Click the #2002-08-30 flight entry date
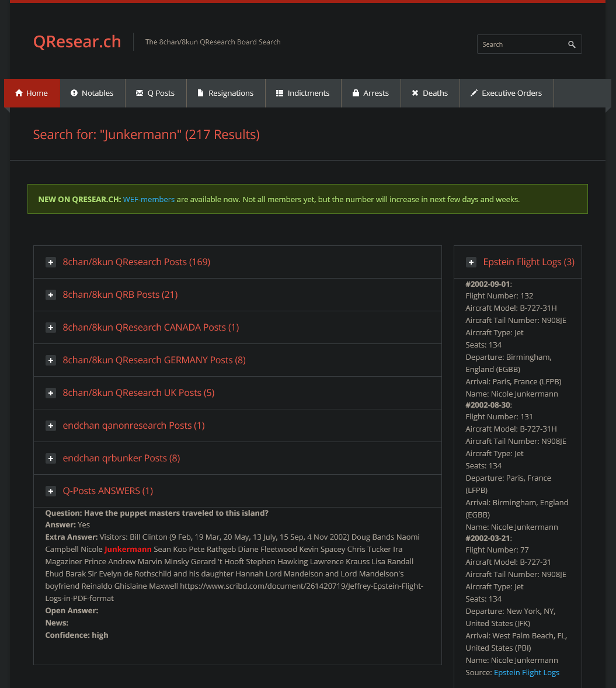The width and height of the screenshot is (616, 688). [488, 405]
